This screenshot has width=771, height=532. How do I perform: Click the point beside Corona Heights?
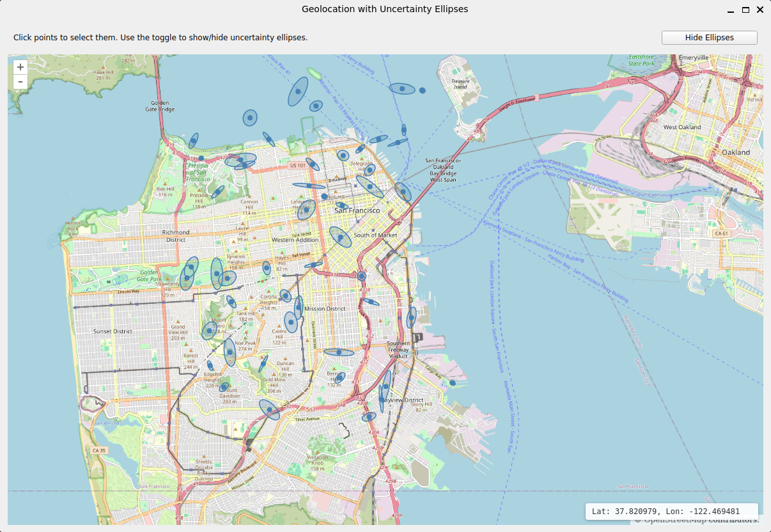(x=286, y=296)
